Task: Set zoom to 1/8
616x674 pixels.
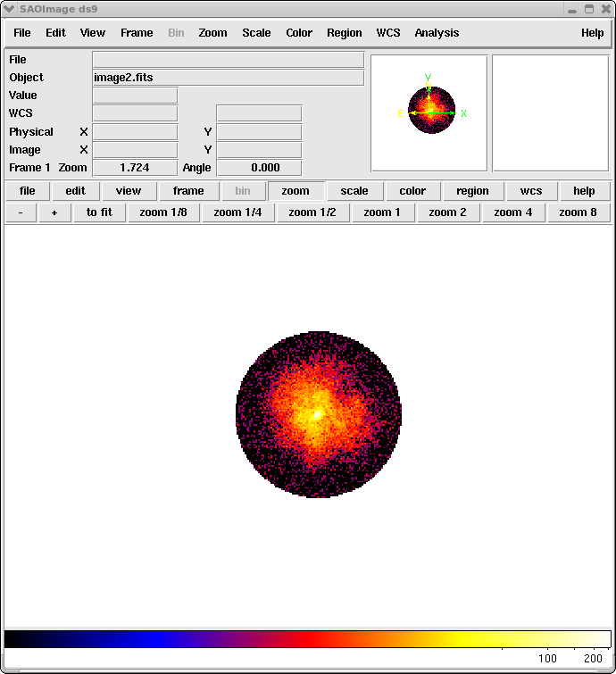Action: tap(163, 212)
